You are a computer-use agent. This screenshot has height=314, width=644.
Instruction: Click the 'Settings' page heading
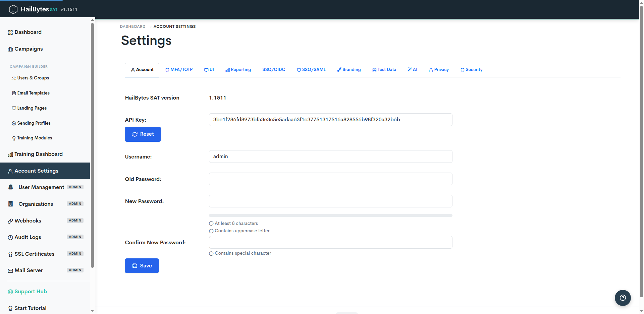coord(146,41)
